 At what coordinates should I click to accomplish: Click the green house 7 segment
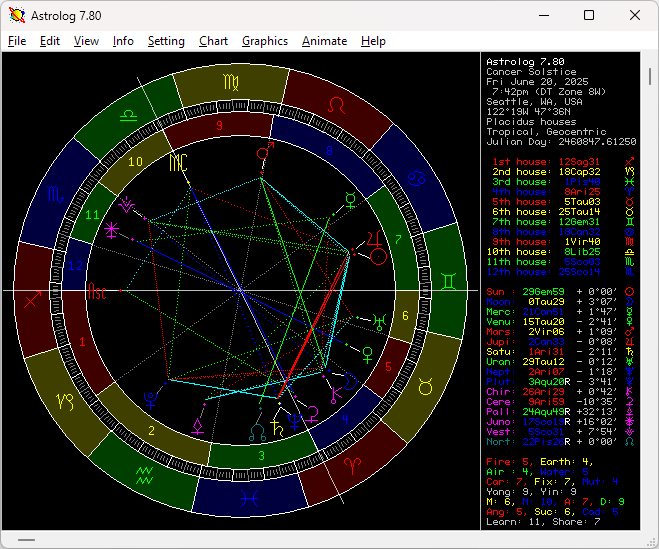(397, 241)
